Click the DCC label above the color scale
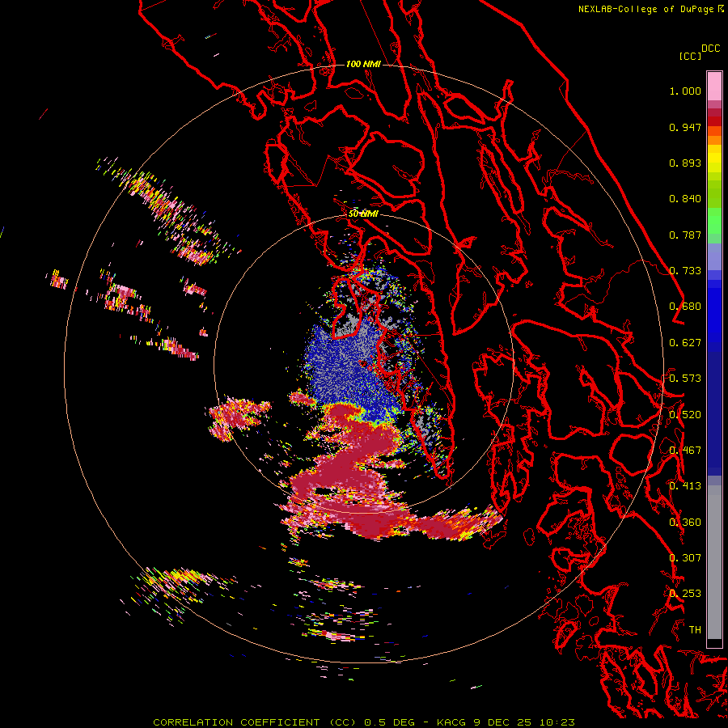 pos(710,49)
